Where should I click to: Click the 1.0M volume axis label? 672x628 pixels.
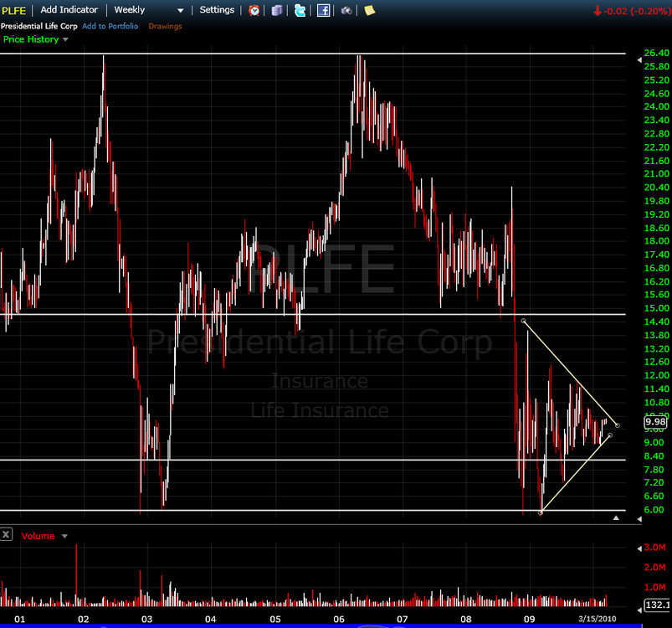click(x=655, y=587)
